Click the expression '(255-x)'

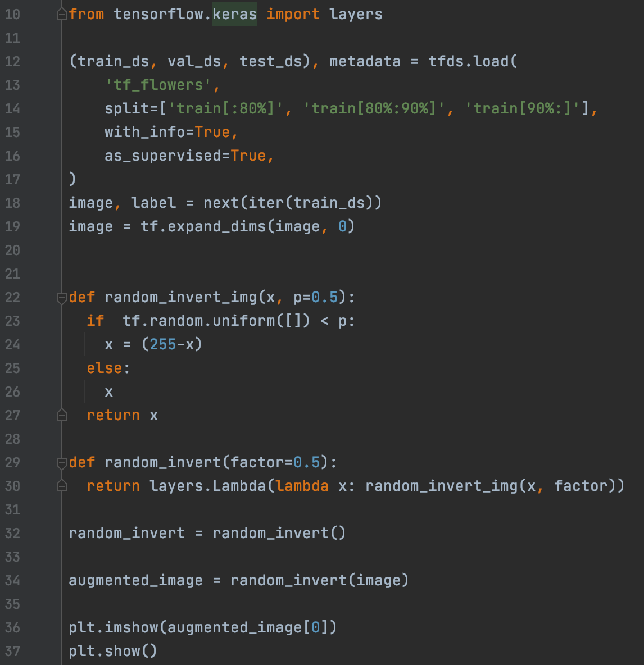172,344
